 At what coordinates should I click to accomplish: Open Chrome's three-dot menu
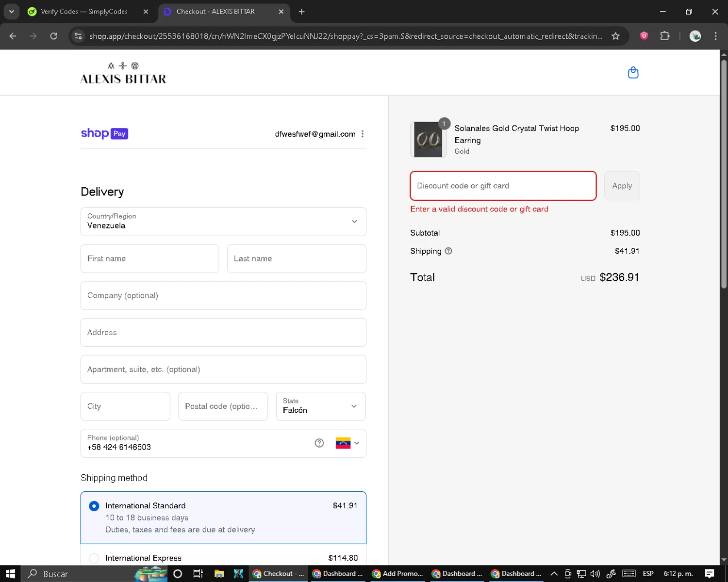click(x=715, y=36)
